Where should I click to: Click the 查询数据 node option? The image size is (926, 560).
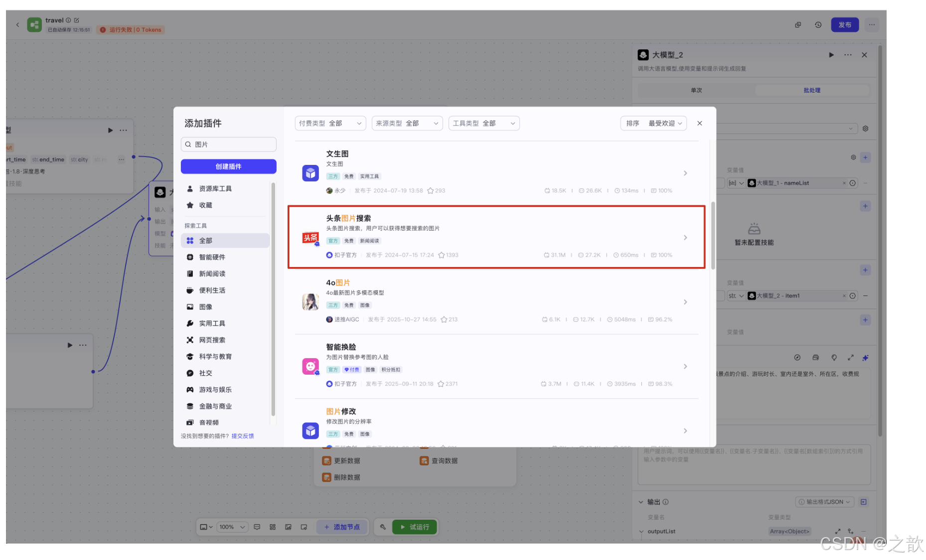click(439, 461)
